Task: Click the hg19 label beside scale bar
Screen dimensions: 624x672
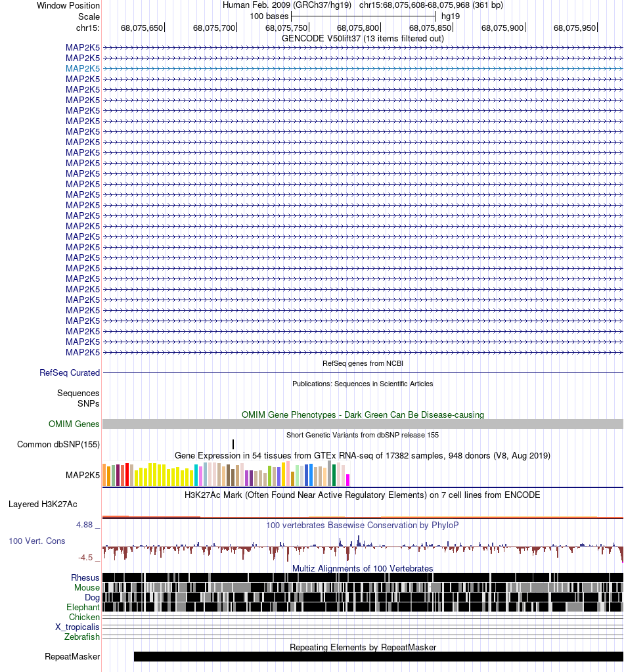Action: click(x=451, y=16)
